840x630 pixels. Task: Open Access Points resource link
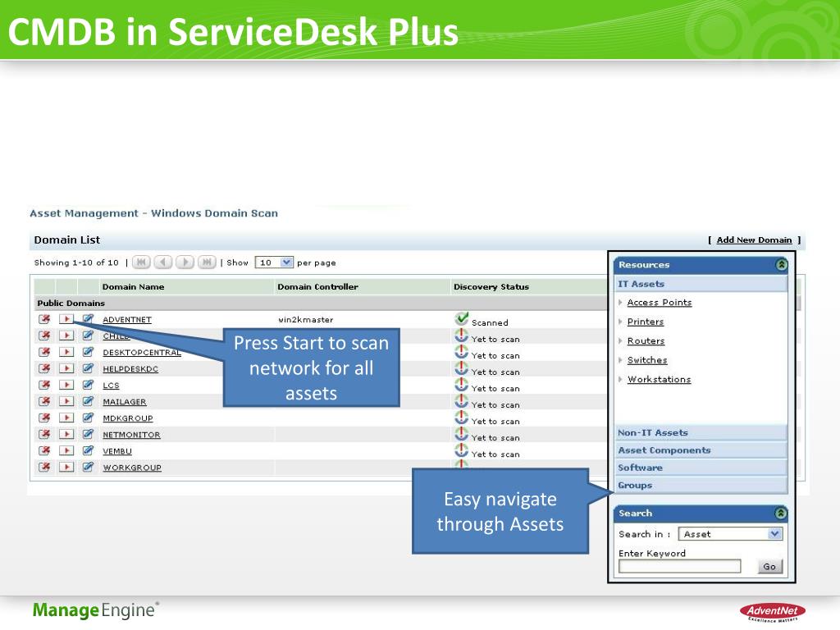click(660, 303)
